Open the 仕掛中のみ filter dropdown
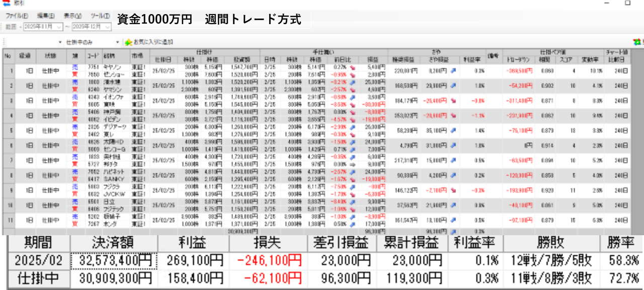The width and height of the screenshot is (644, 290). coord(118,42)
